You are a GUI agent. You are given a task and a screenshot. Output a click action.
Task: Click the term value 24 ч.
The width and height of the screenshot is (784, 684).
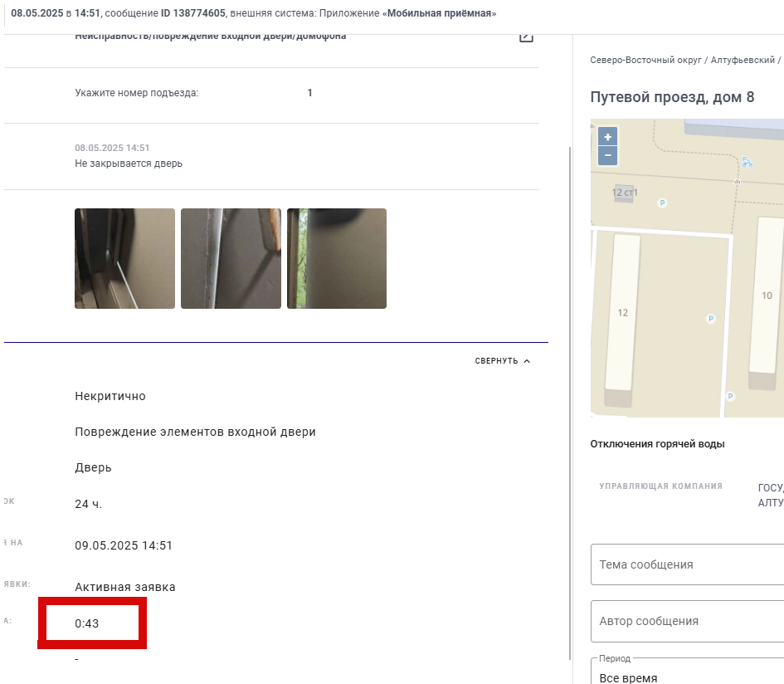[89, 504]
